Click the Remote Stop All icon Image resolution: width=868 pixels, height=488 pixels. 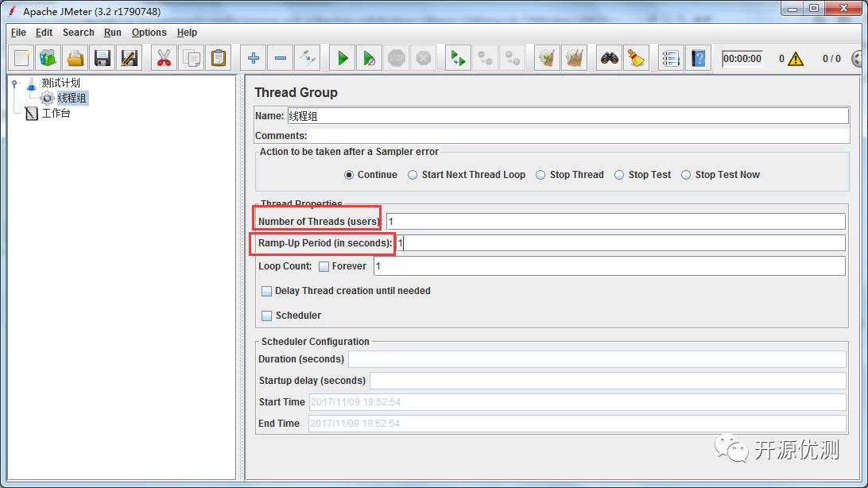click(486, 58)
